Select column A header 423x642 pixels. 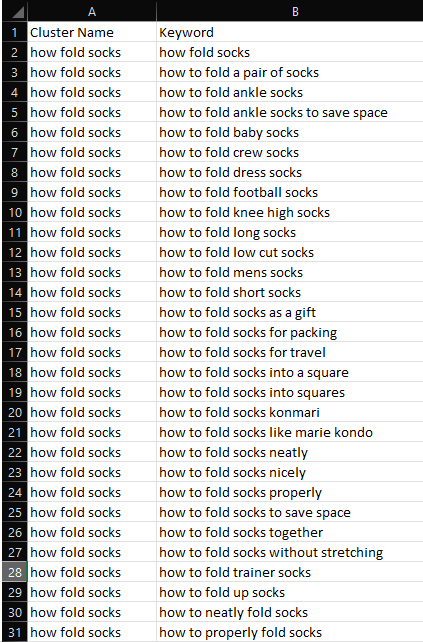92,11
